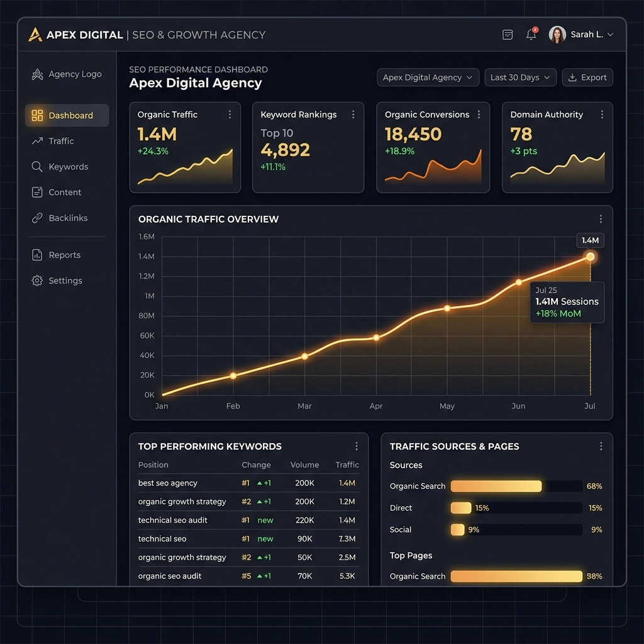Image resolution: width=644 pixels, height=644 pixels.
Task: Click the Domain Authority sparkline chart
Action: pos(557,169)
